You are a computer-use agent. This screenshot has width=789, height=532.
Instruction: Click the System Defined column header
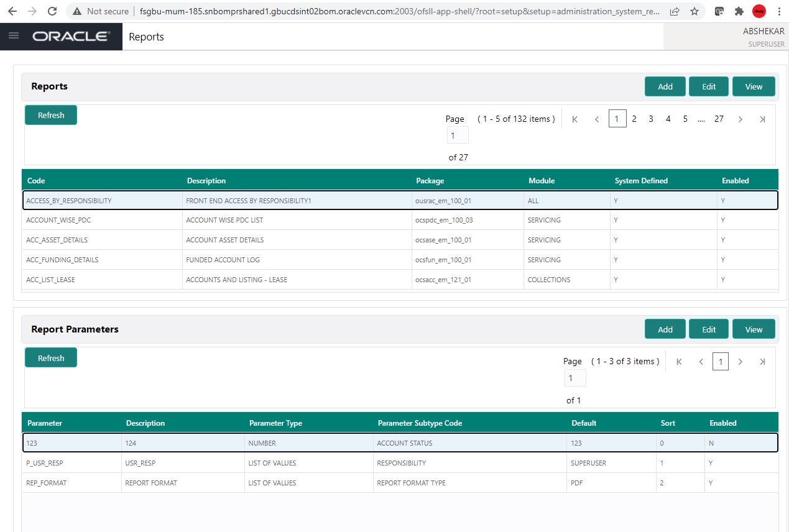coord(641,181)
